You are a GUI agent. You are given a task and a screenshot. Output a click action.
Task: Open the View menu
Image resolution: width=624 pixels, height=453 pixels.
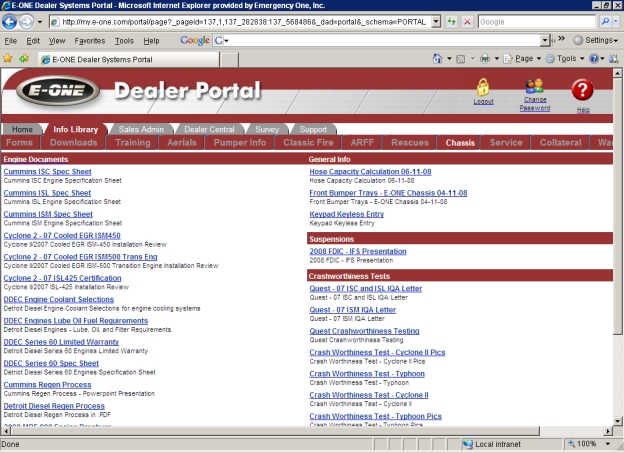[x=57, y=41]
